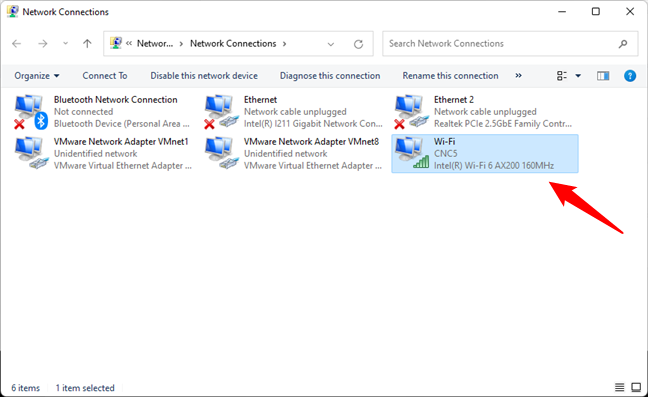
Task: Open the Organize dropdown menu
Action: [x=37, y=76]
